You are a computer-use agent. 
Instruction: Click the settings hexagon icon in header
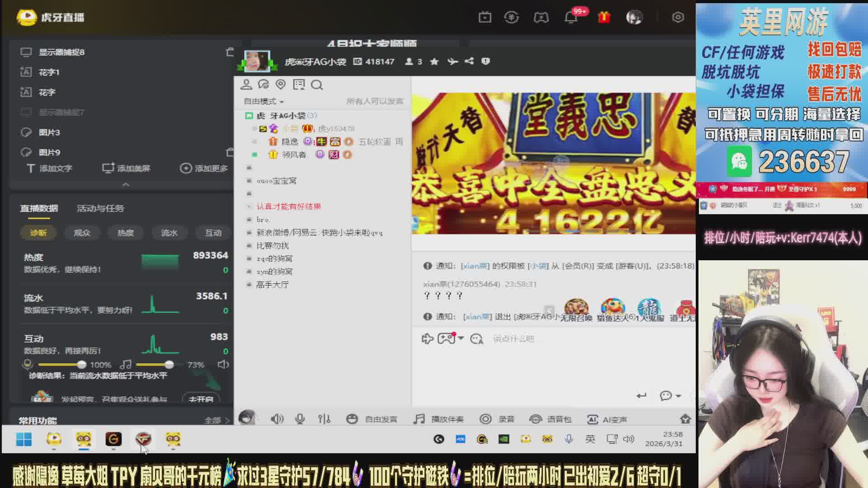[678, 17]
